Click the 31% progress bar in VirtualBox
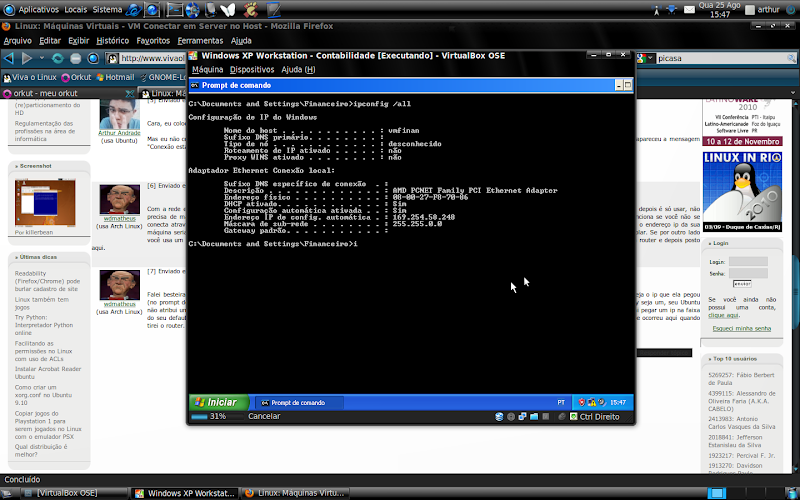Screen dimensions: 800x500 [x=216, y=416]
